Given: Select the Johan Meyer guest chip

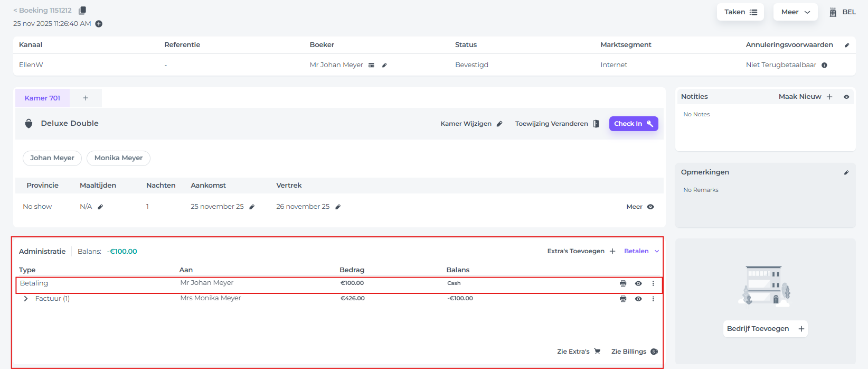Looking at the screenshot, I should pyautogui.click(x=52, y=158).
